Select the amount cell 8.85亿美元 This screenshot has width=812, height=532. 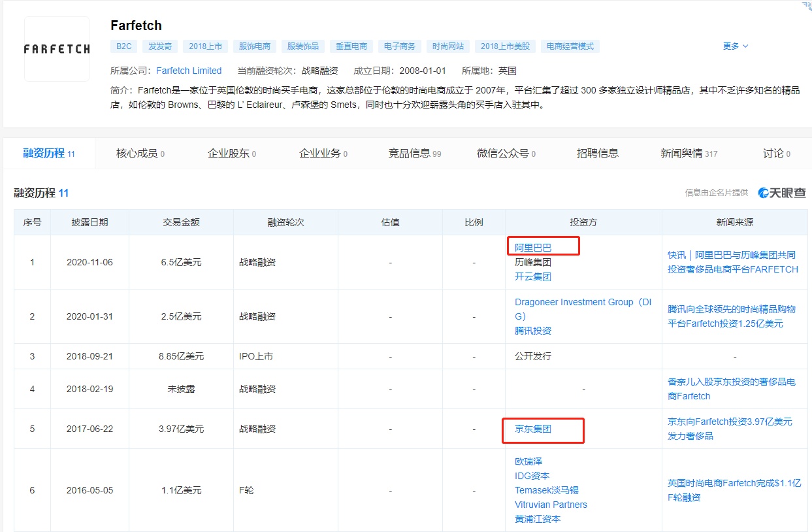(182, 356)
